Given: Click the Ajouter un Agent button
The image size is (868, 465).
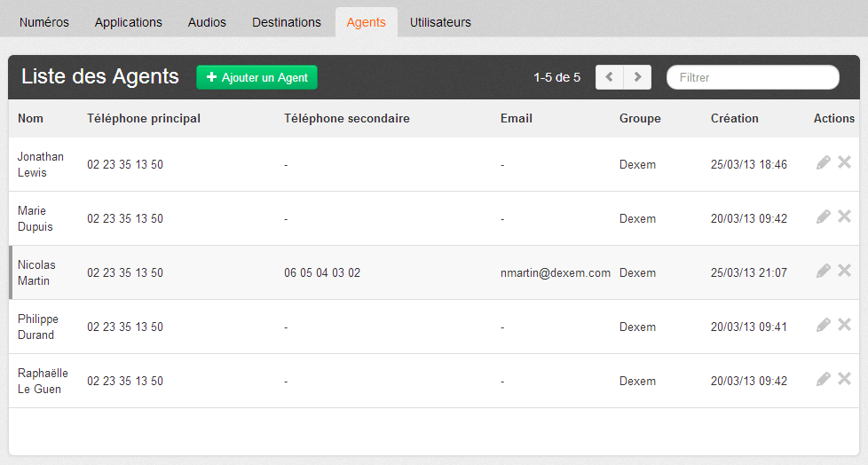Looking at the screenshot, I should (256, 77).
